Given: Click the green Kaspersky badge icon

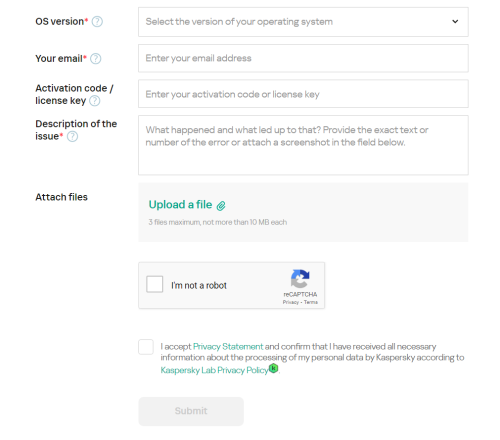Looking at the screenshot, I should [x=274, y=368].
